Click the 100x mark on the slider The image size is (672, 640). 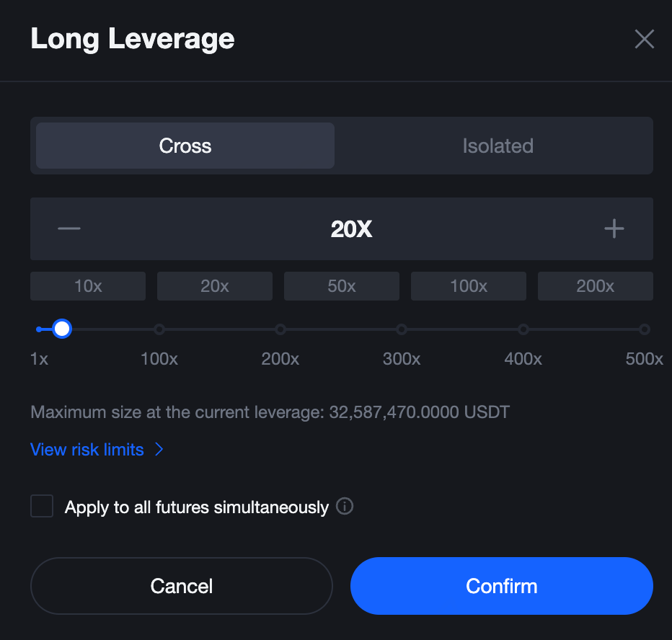159,329
